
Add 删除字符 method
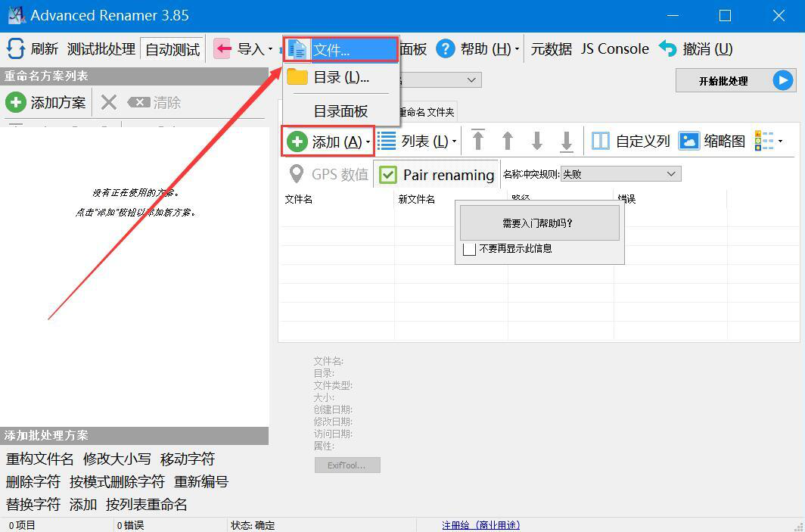click(33, 481)
